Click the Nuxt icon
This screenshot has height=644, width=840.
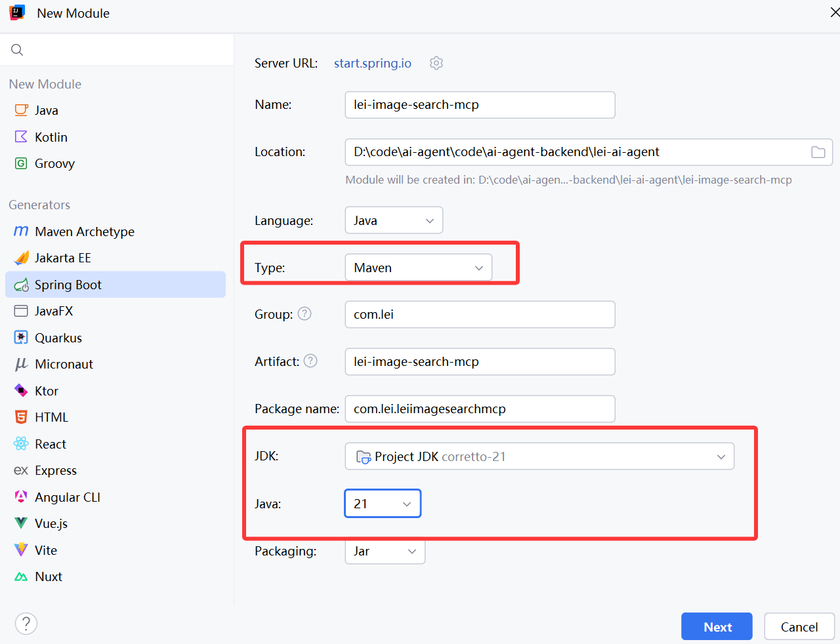pos(21,576)
